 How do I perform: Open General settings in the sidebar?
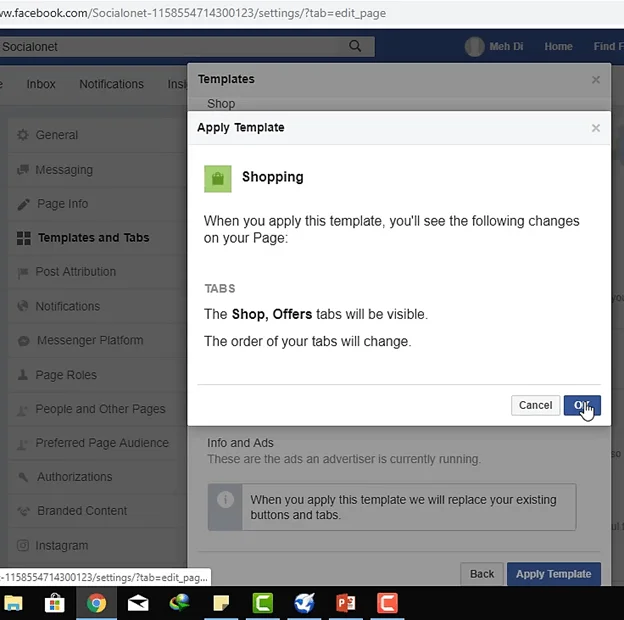[56, 135]
